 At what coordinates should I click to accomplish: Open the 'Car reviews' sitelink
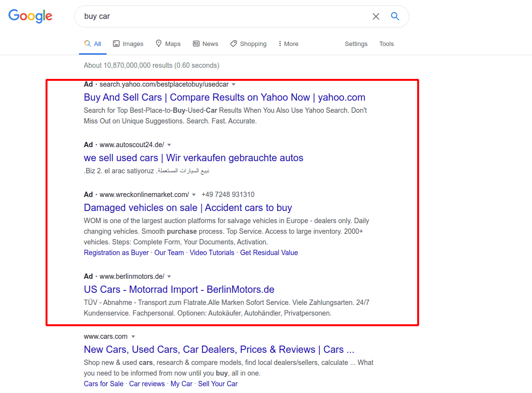147,384
